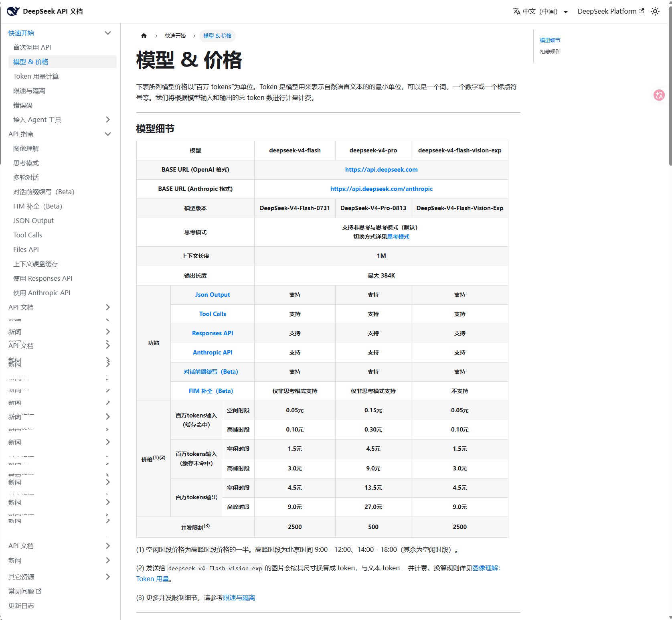Jump to 扣费规则 in page outline
672x620 pixels.
(550, 52)
